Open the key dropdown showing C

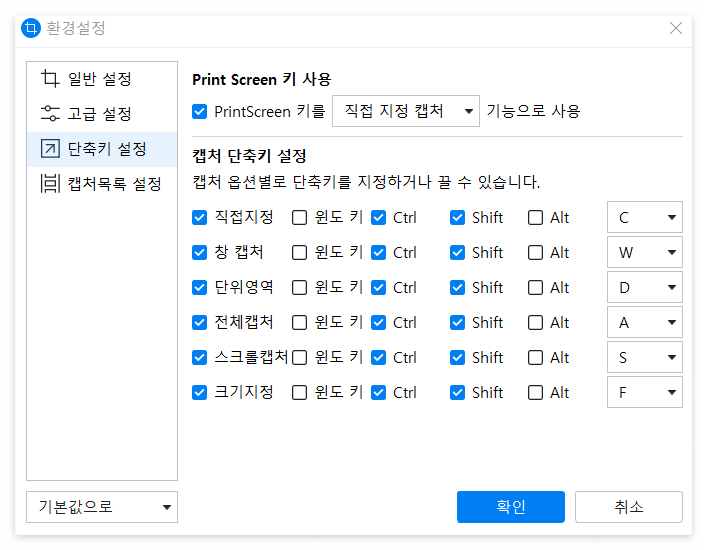click(x=645, y=217)
